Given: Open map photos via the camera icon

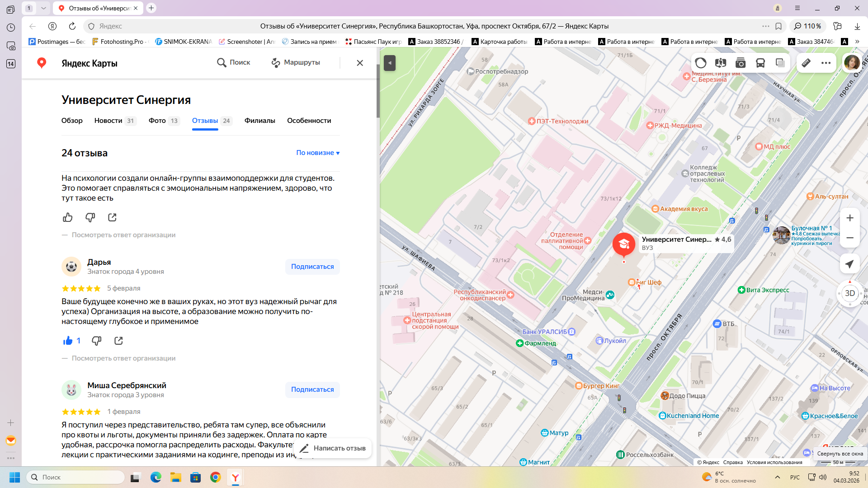Looking at the screenshot, I should click(741, 63).
